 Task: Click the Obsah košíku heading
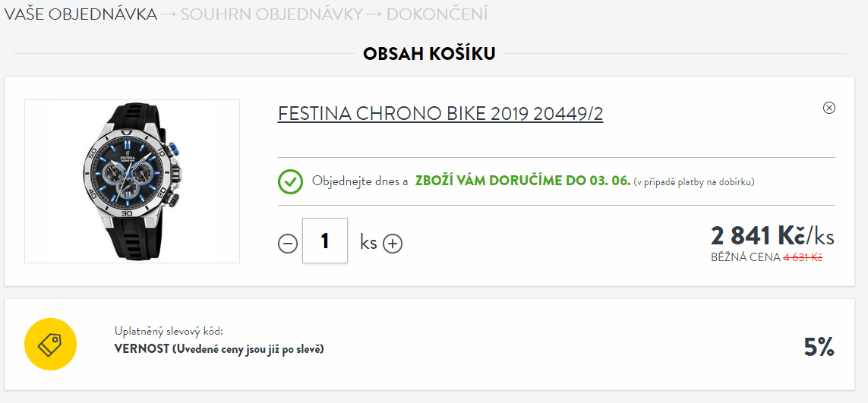(429, 54)
